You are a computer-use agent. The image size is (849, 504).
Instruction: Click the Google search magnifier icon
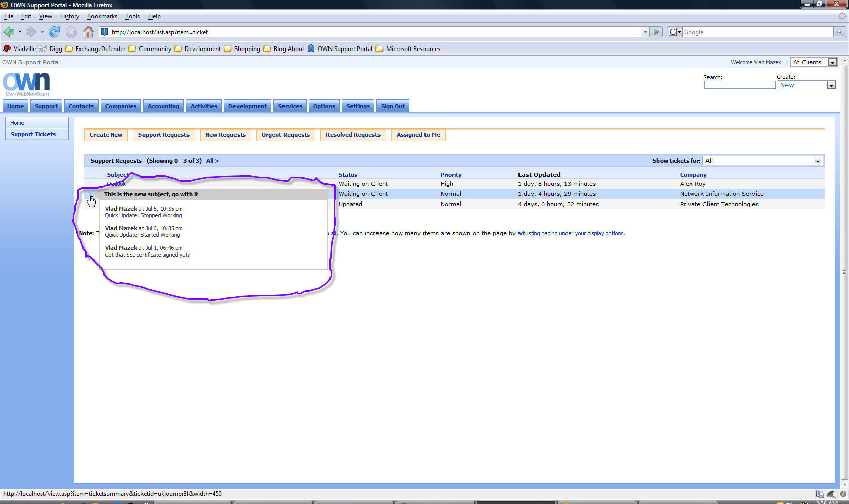pos(839,32)
